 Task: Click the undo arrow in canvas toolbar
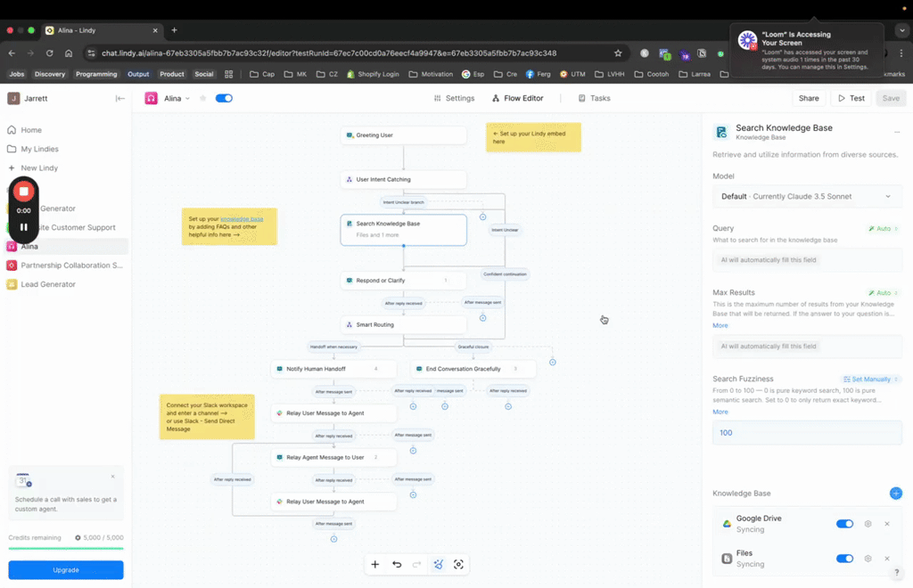[x=397, y=564]
